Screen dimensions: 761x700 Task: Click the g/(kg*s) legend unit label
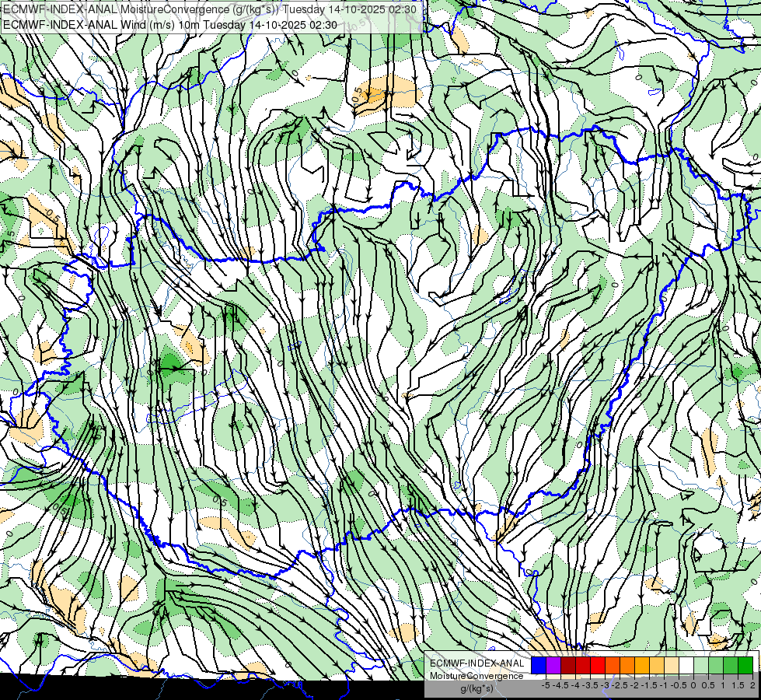(476, 689)
